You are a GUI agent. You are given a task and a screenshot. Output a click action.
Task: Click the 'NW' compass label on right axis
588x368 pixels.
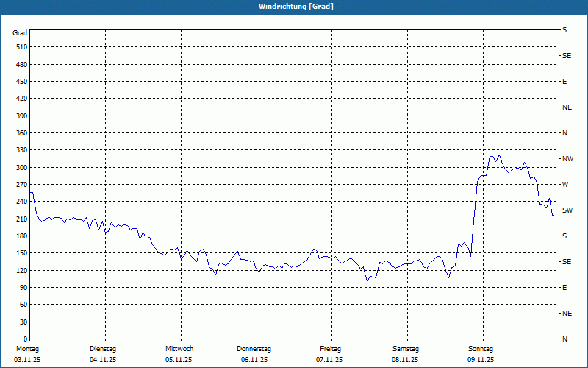(567, 159)
